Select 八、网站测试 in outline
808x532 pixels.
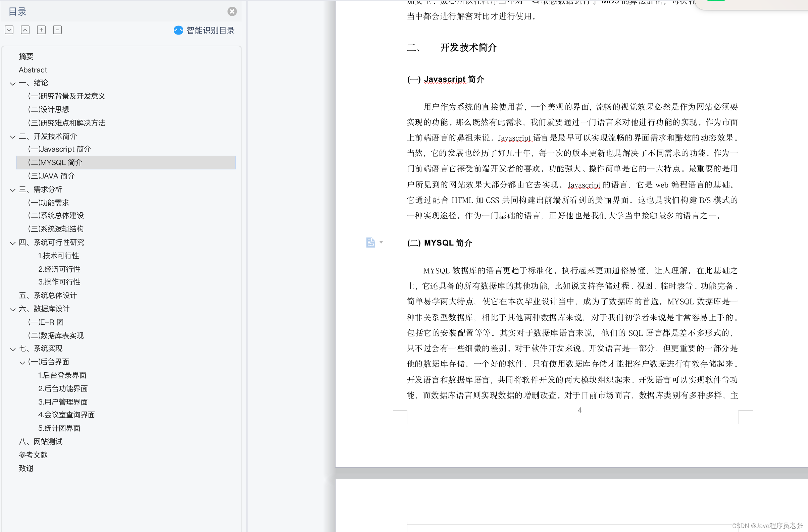click(x=40, y=441)
